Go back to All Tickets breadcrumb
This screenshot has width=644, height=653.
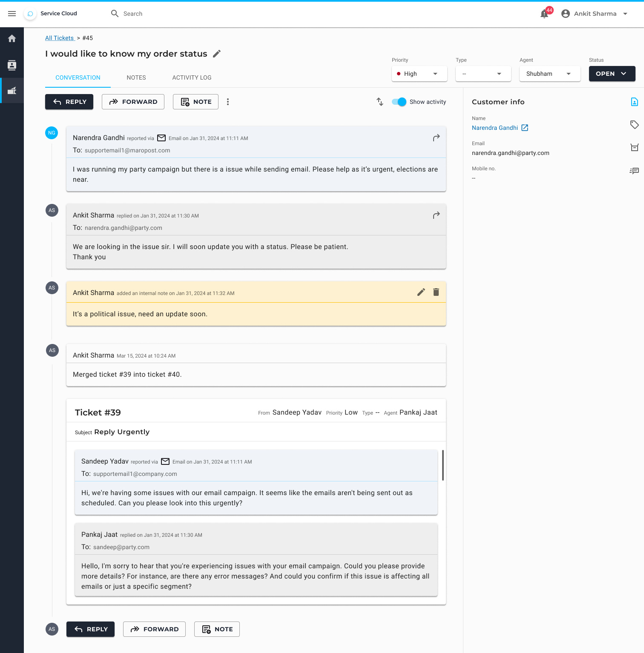tap(60, 38)
